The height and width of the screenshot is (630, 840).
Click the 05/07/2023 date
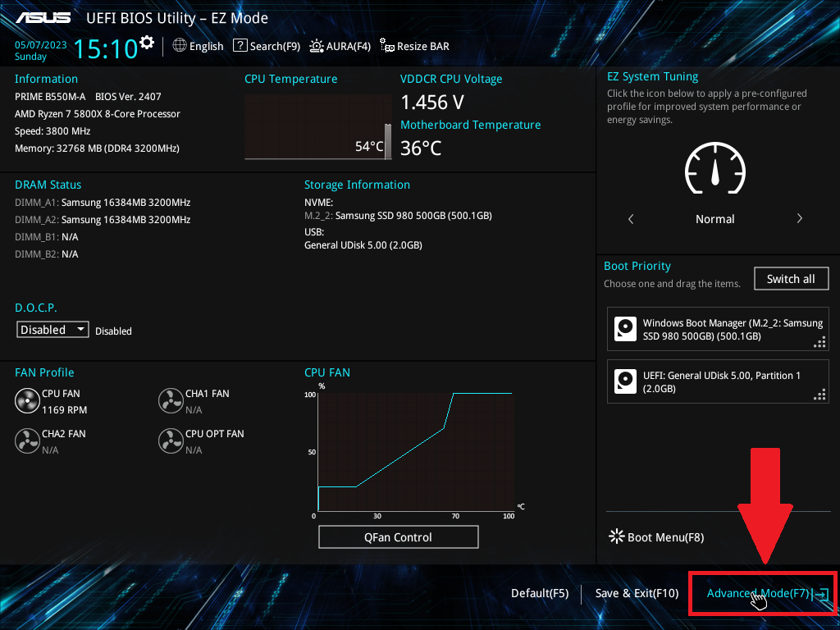41,45
